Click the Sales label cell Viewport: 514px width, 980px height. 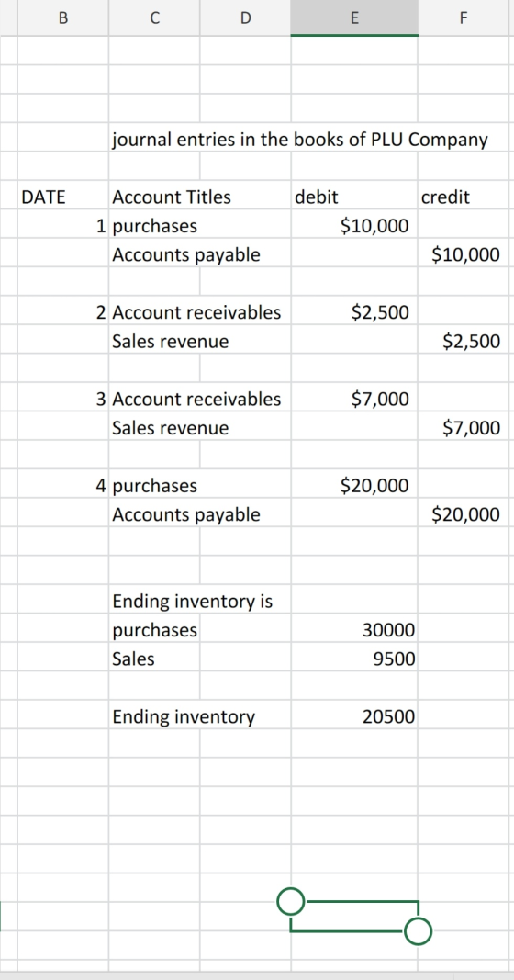click(153, 659)
